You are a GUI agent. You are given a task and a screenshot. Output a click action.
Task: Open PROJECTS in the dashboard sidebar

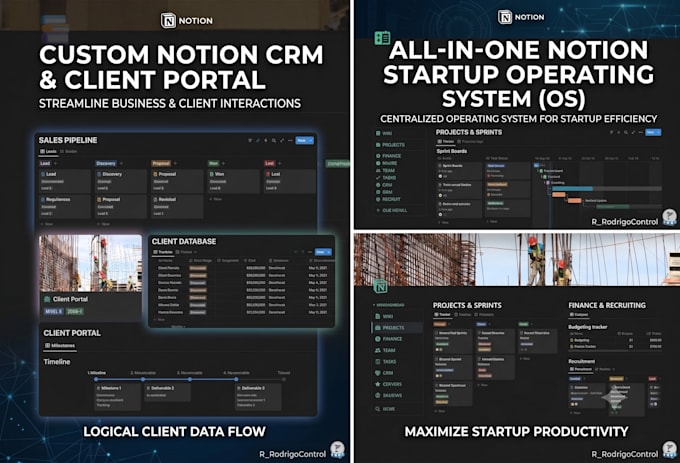396,328
